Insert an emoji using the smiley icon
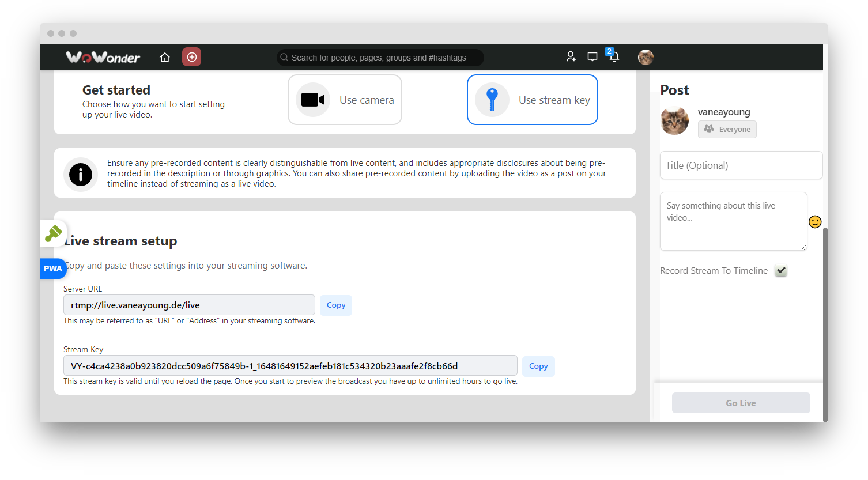The width and height of the screenshot is (868, 480). pos(814,221)
